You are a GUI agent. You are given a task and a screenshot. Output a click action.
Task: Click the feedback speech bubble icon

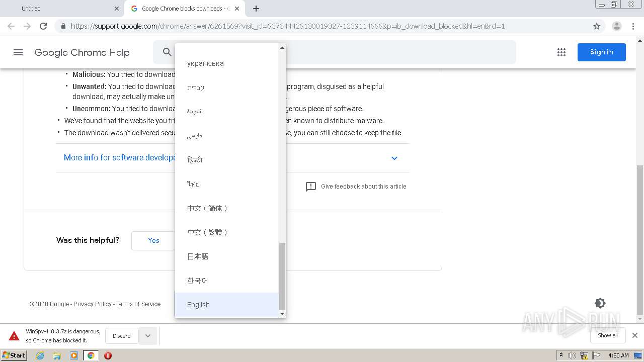[x=311, y=187]
